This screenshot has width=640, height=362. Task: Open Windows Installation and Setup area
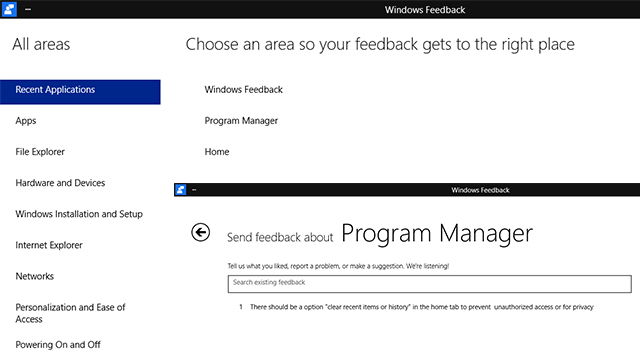pyautogui.click(x=79, y=214)
